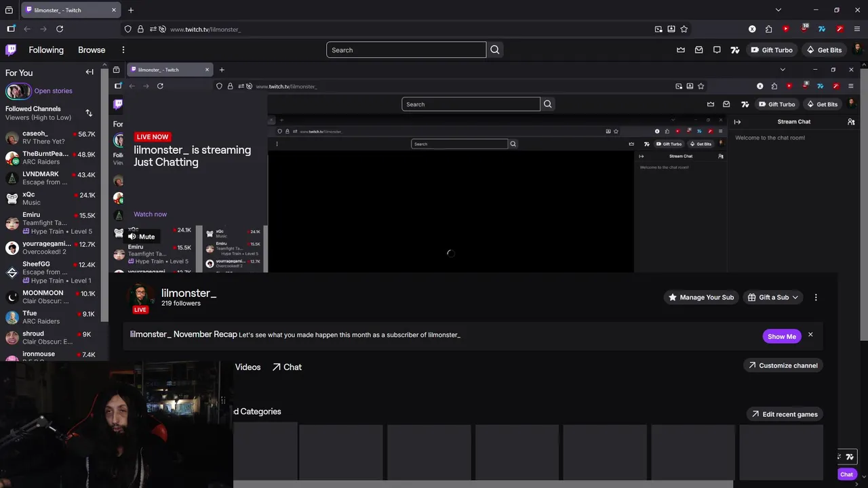Click the site padlock icon
The height and width of the screenshot is (488, 868).
coord(140,29)
